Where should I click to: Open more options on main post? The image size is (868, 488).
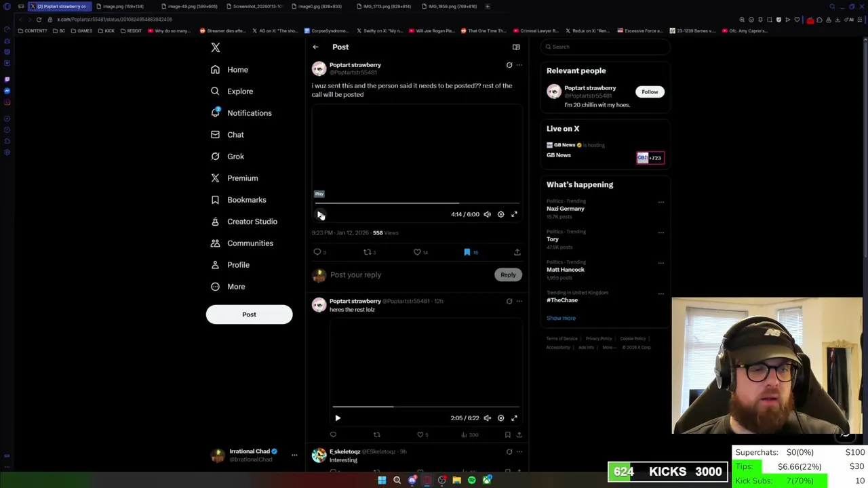click(519, 65)
